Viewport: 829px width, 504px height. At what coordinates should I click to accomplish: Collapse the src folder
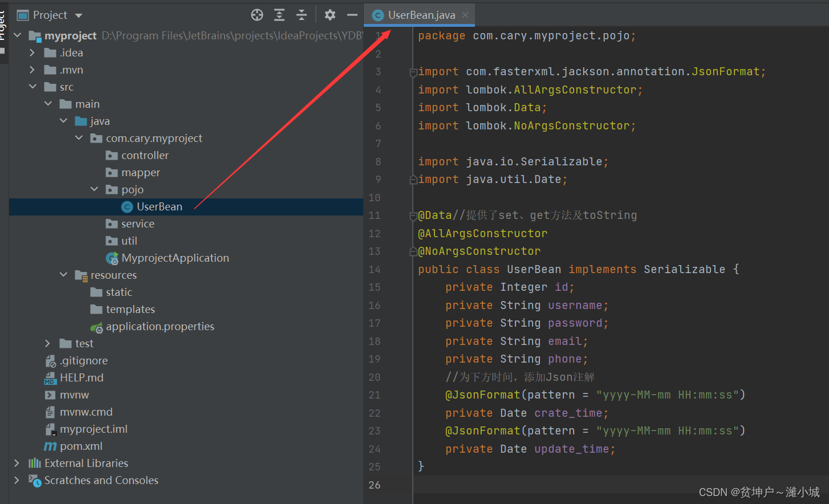tap(32, 87)
